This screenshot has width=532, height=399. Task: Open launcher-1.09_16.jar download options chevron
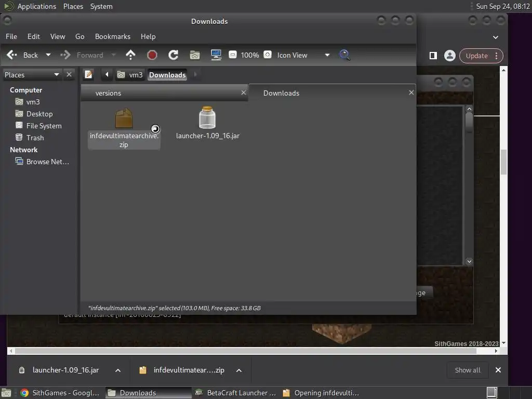118,370
